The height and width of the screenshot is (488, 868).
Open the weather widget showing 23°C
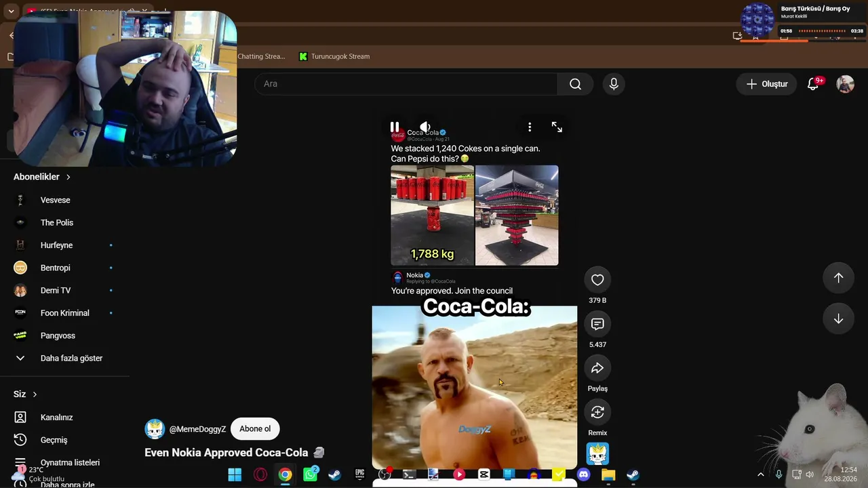(39, 474)
